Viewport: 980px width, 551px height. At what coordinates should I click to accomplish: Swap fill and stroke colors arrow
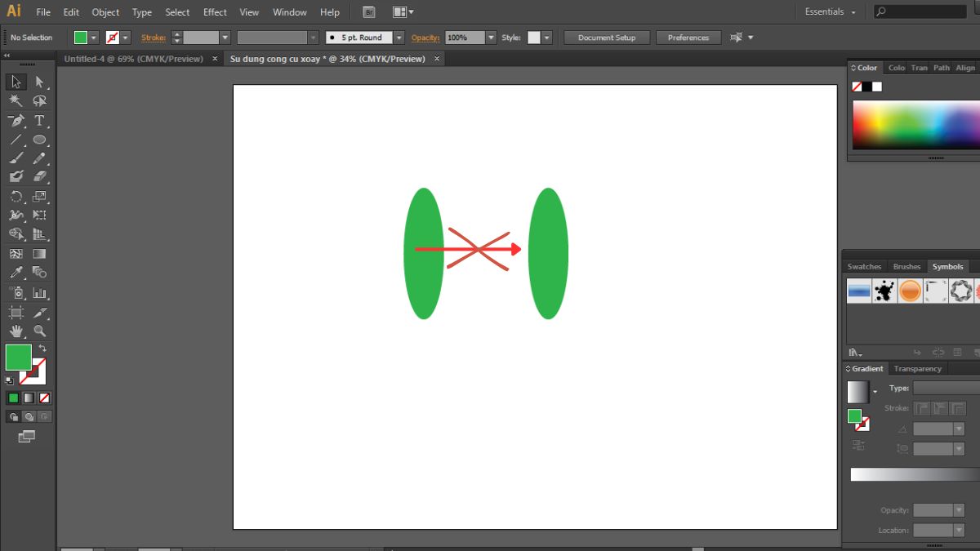pyautogui.click(x=42, y=349)
